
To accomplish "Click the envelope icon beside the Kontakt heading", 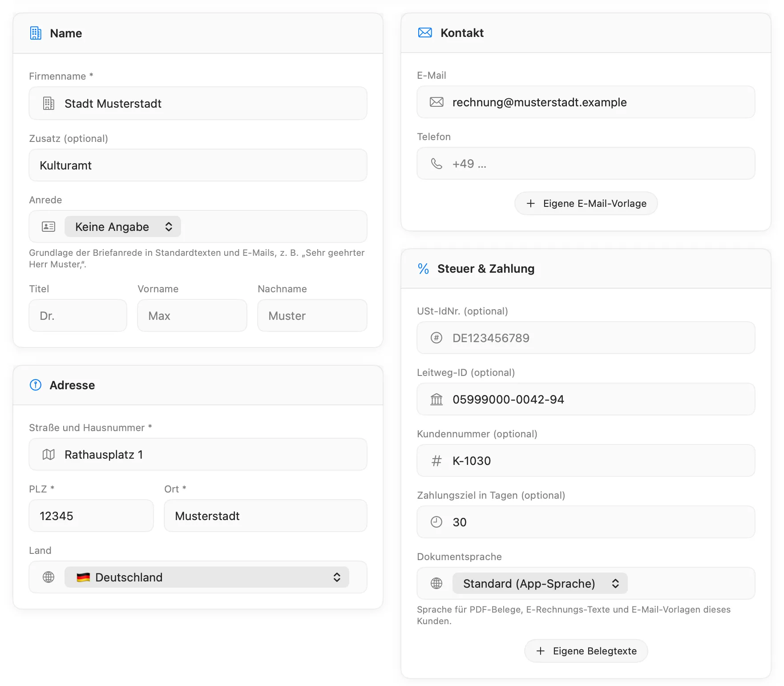I will click(425, 32).
